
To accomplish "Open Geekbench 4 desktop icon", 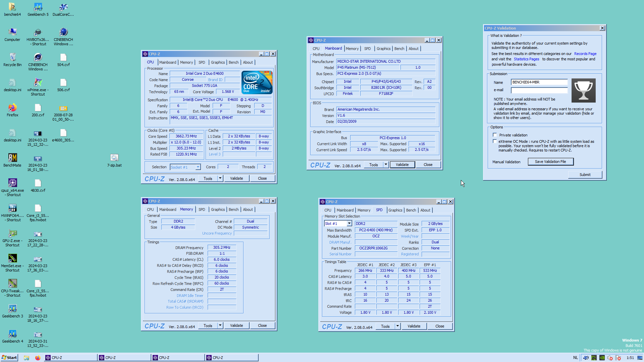I will pos(12,336).
